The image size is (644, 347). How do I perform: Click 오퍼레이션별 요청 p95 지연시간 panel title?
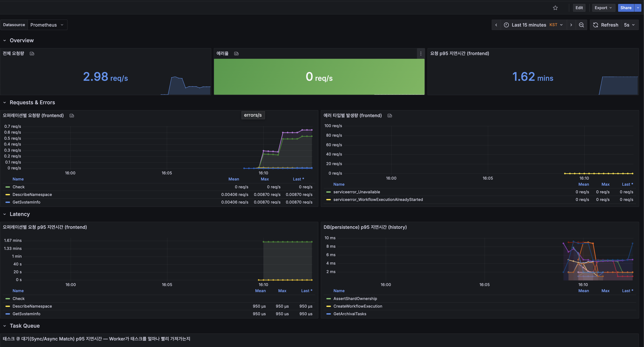(x=45, y=227)
